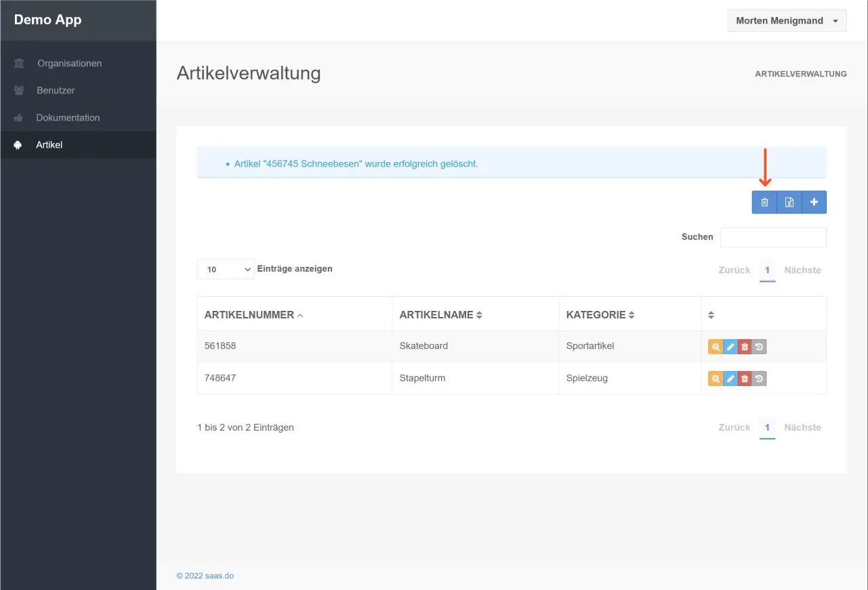Go to Benutzer in the sidebar
The width and height of the screenshot is (868, 590).
pyautogui.click(x=56, y=91)
